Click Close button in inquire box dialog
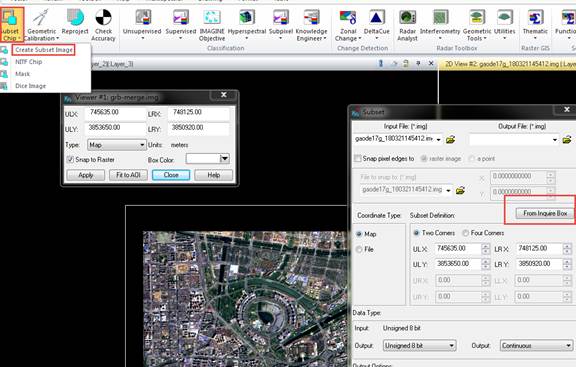 171,175
